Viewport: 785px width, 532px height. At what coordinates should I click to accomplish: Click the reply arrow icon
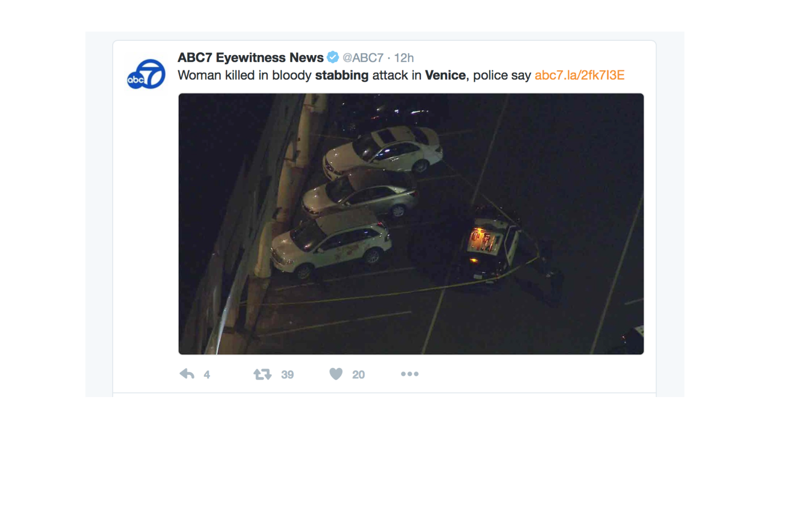coord(187,374)
